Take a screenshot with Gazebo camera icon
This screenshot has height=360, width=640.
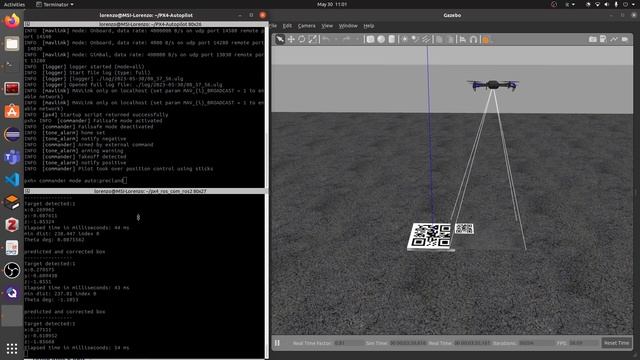pos(593,39)
